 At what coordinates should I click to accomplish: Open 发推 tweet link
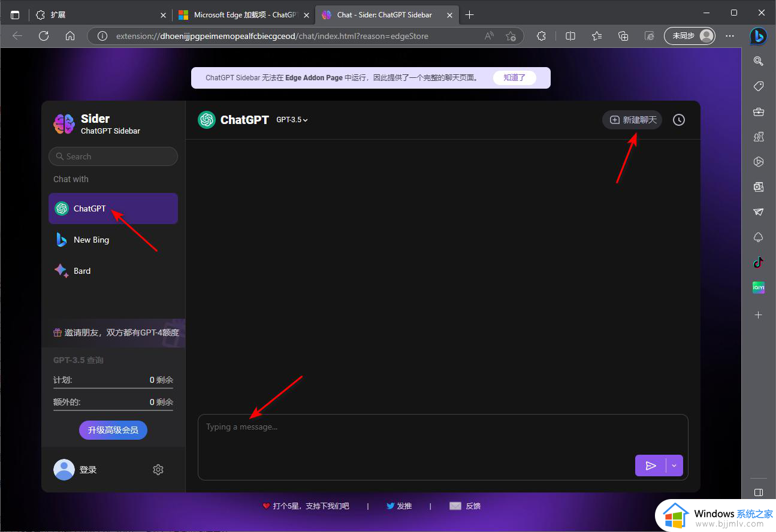pyautogui.click(x=399, y=506)
